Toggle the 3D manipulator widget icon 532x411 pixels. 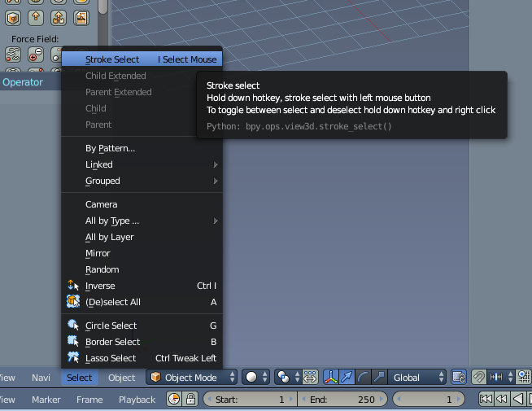pyautogui.click(x=332, y=377)
